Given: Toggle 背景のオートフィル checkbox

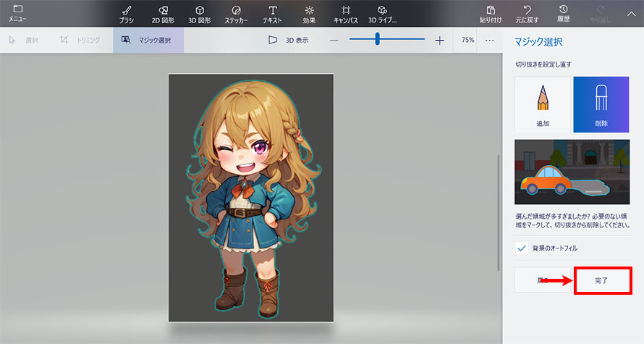Looking at the screenshot, I should [522, 248].
